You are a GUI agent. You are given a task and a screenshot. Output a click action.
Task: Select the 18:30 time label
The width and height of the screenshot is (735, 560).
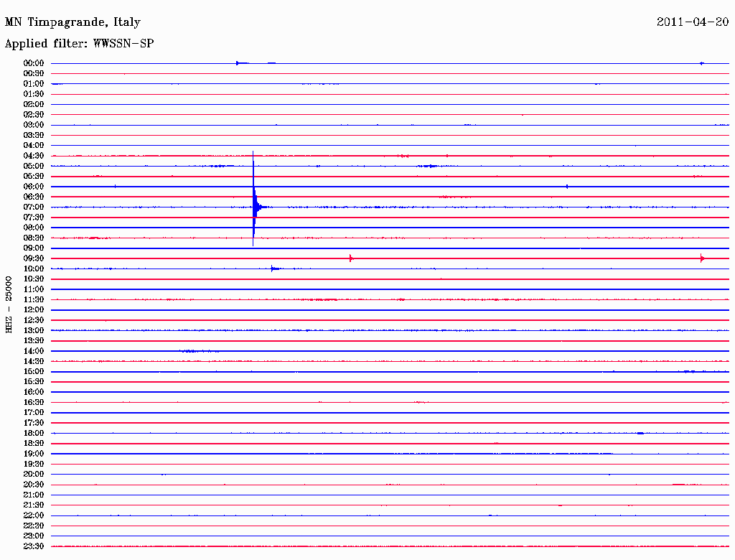34,444
